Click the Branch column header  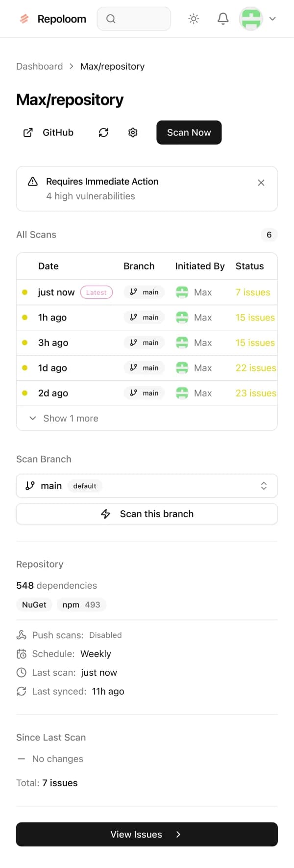139,266
